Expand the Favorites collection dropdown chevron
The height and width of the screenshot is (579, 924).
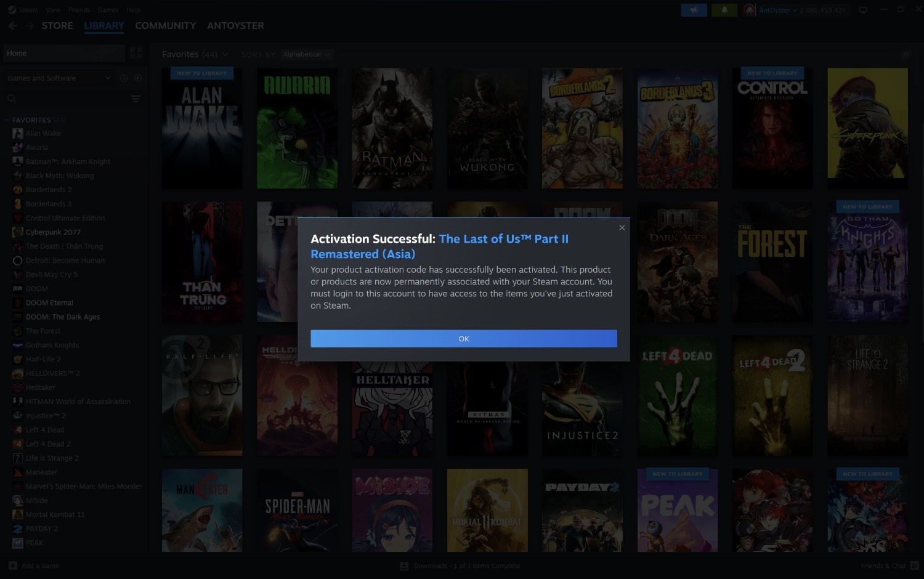pyautogui.click(x=225, y=55)
